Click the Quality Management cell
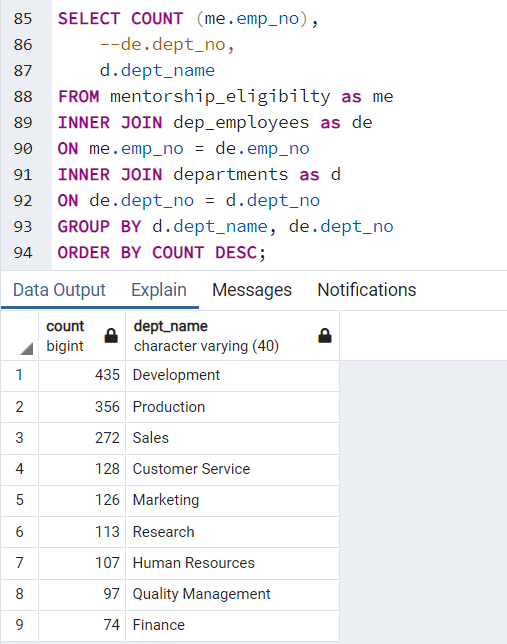This screenshot has height=644, width=507. [233, 594]
